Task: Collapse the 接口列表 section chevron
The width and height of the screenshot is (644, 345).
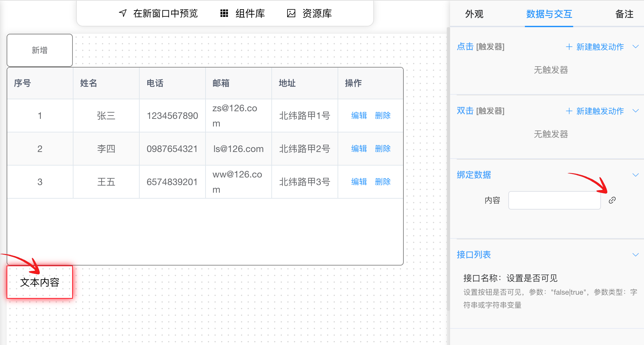Action: (635, 255)
